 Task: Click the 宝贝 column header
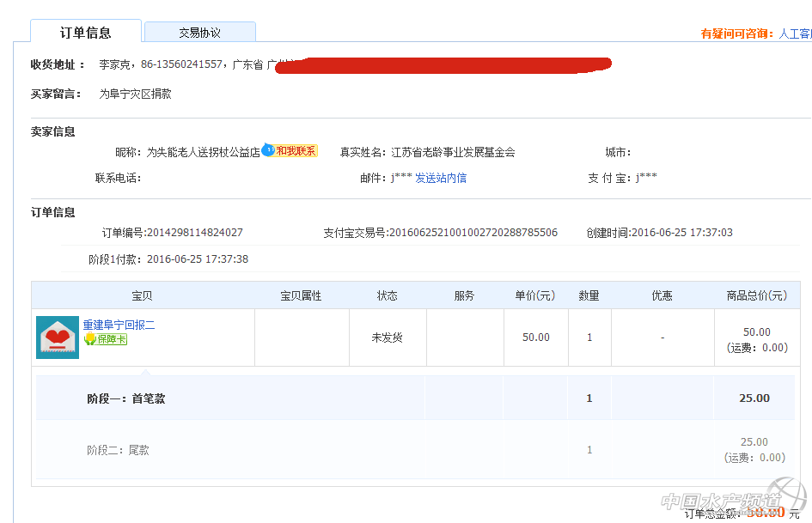(143, 295)
